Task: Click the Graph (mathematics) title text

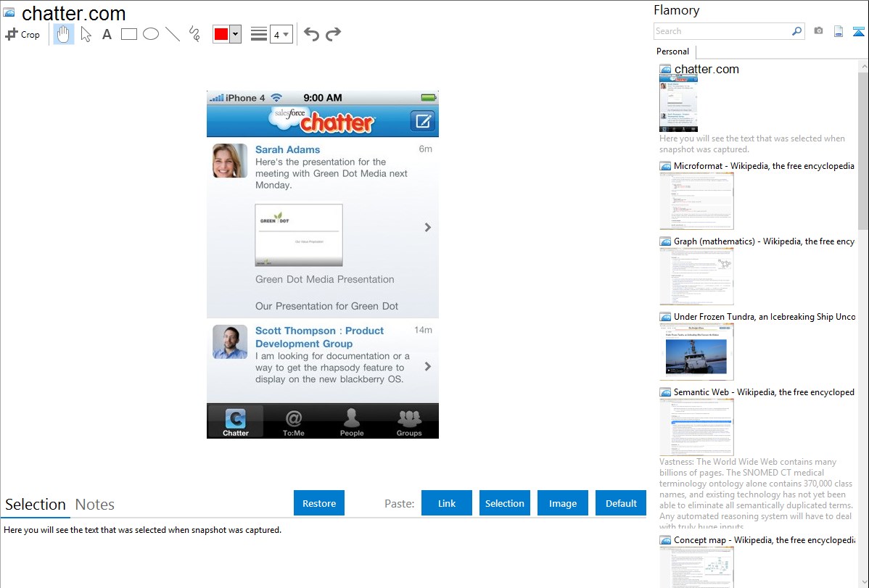Action: pos(764,241)
